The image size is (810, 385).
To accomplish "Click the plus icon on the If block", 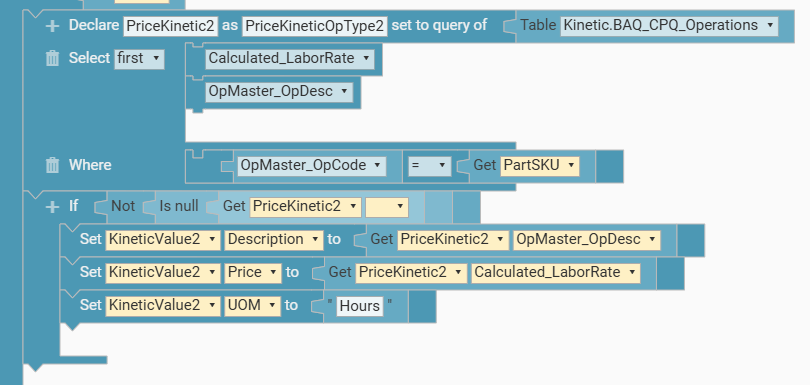I will 52,207.
